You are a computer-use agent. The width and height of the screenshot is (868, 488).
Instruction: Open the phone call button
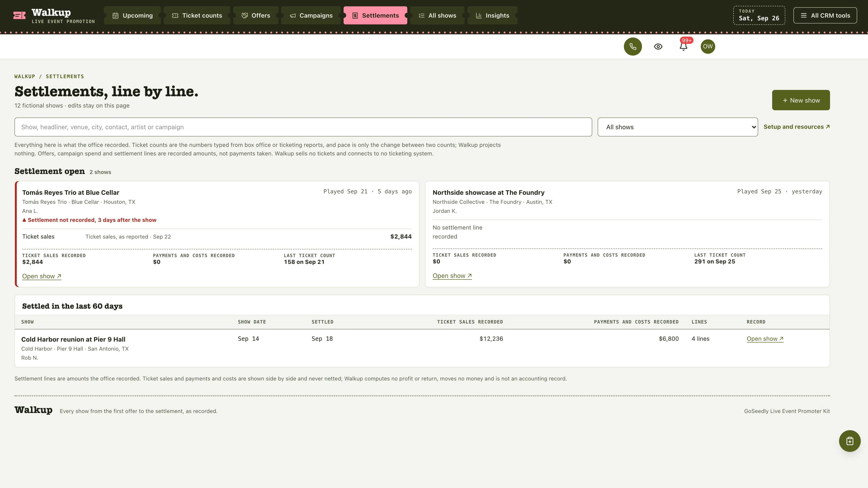pyautogui.click(x=632, y=47)
